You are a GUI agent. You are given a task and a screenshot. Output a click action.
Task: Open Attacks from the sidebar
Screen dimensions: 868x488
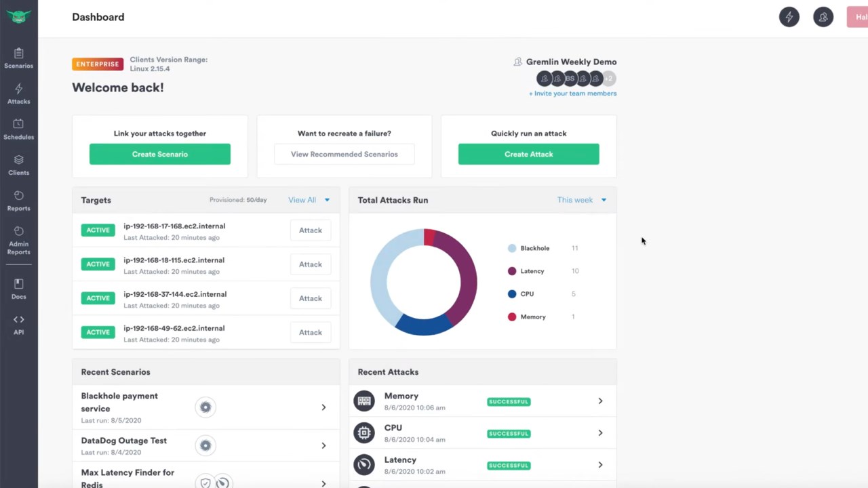click(18, 94)
